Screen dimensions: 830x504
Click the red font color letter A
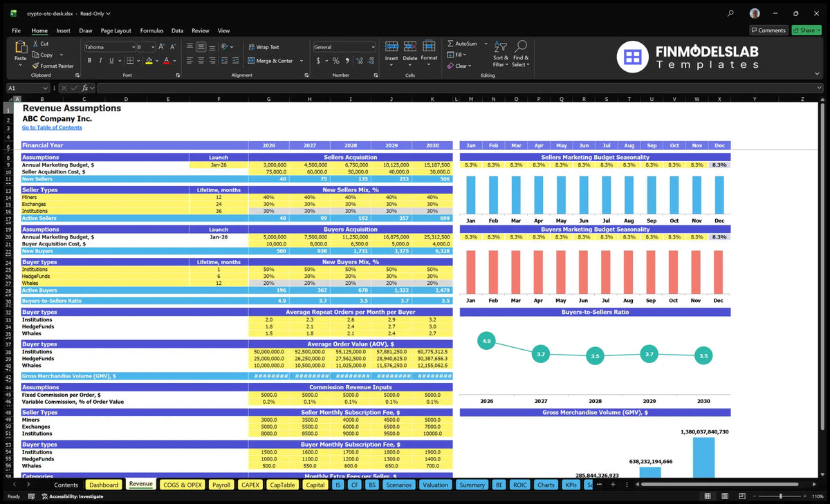click(166, 61)
